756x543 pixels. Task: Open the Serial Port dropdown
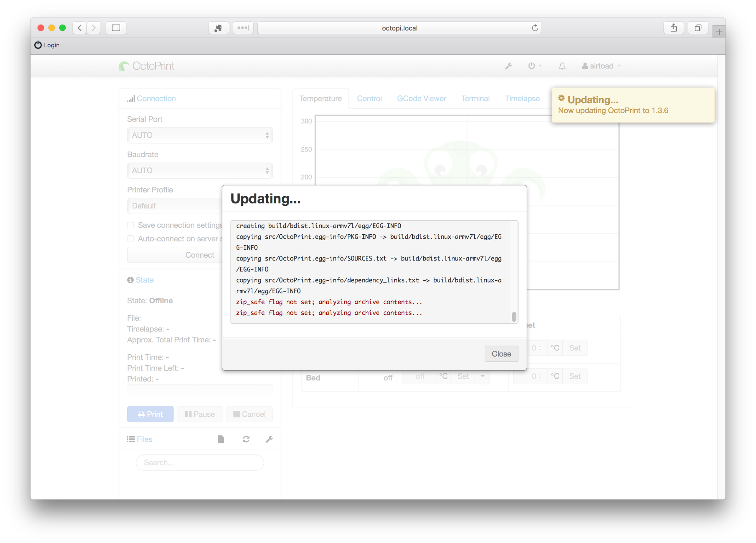(200, 135)
